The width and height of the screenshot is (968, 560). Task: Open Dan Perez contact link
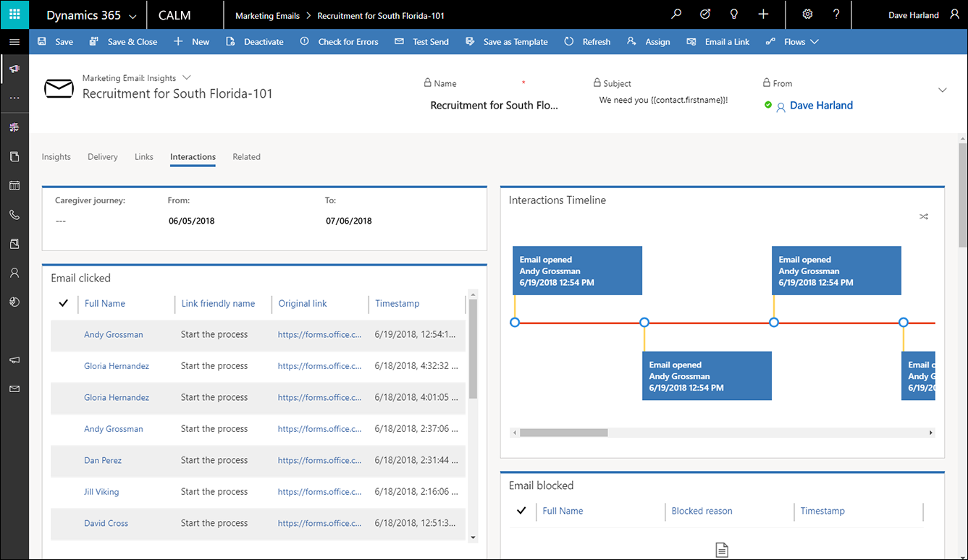tap(103, 460)
